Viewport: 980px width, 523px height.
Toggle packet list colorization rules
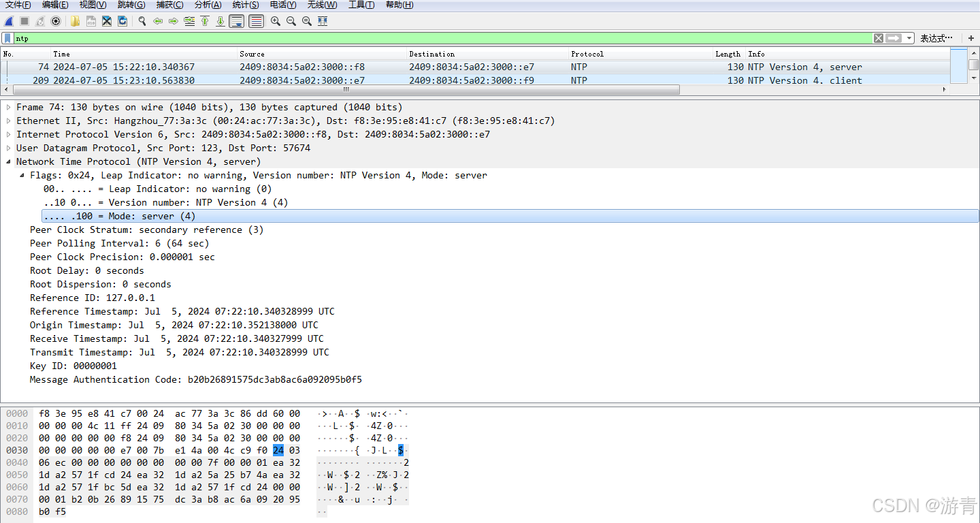256,21
